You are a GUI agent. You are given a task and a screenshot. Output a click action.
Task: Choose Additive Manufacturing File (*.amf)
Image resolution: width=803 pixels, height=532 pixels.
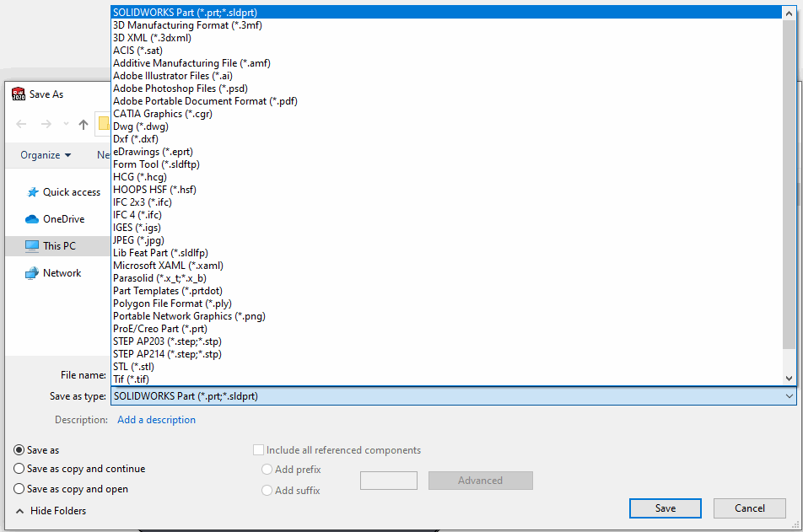[x=446, y=63]
